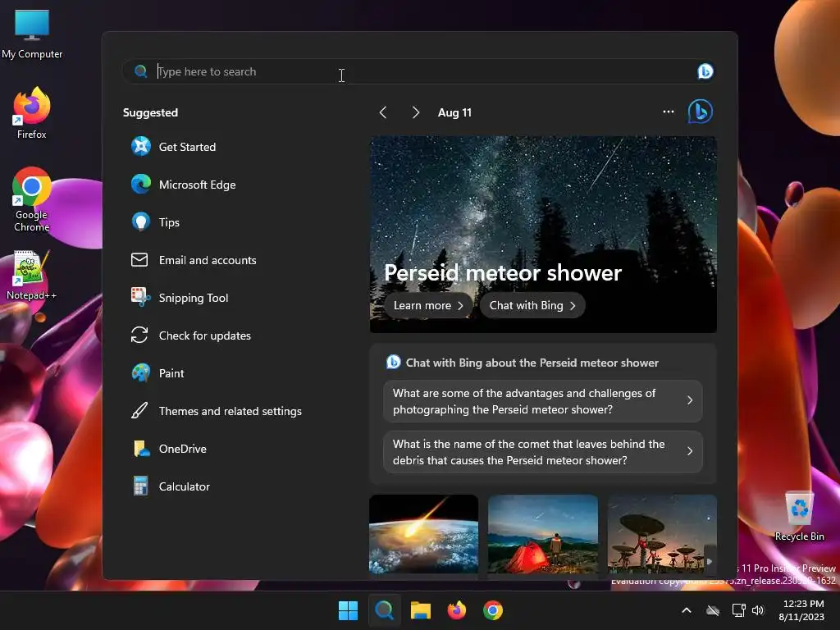Open the meteor hitting Earth thumbnail
This screenshot has height=630, width=840.
coord(423,534)
